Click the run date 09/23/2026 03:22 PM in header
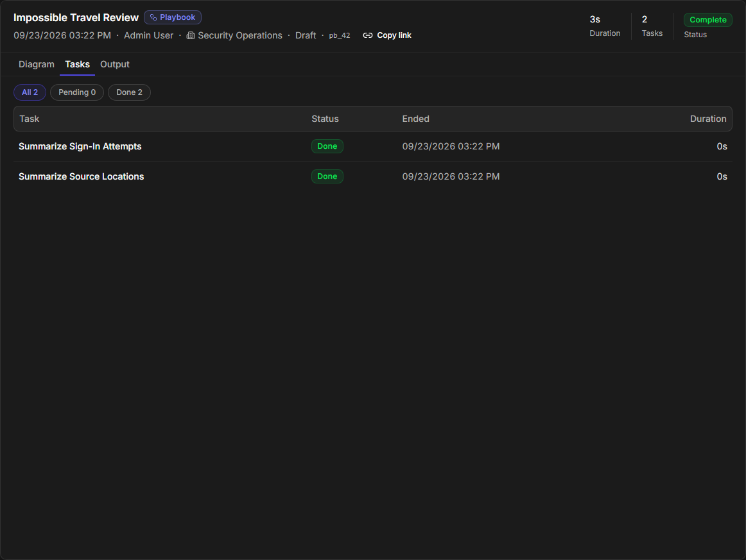 coord(62,36)
